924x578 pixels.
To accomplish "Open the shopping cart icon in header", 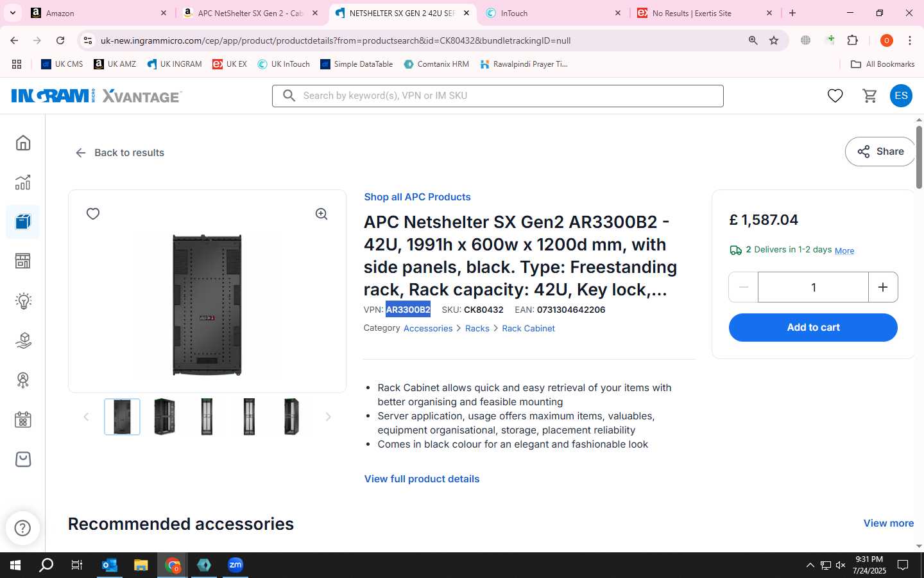I will pyautogui.click(x=870, y=96).
